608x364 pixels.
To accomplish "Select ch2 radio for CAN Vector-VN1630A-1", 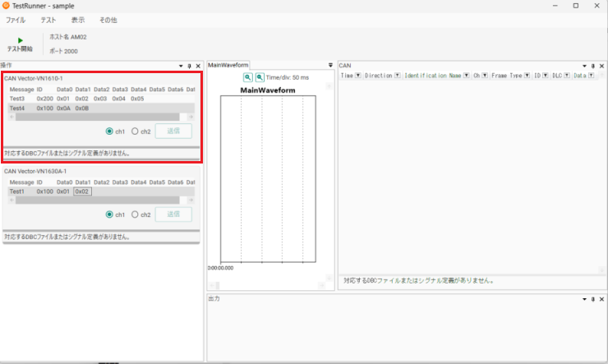I will pyautogui.click(x=135, y=214).
